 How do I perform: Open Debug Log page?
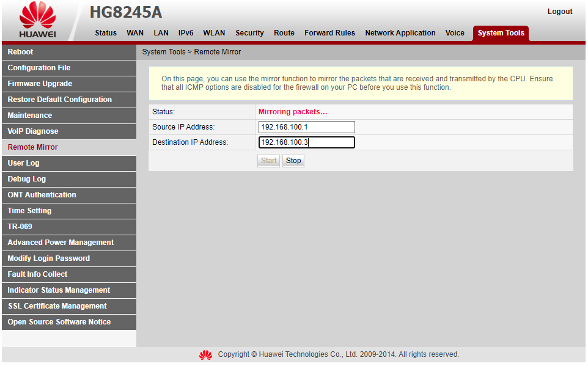click(x=69, y=179)
